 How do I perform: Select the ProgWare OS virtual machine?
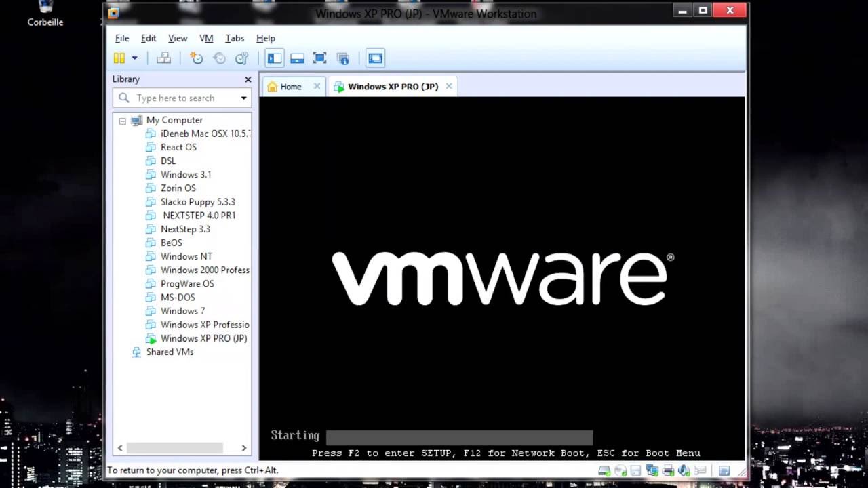(x=187, y=283)
